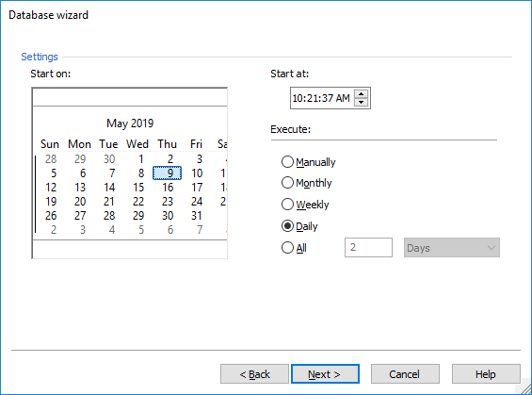Screen dimensions: 532x395
Task: Click the Start at time field
Action: click(x=321, y=98)
